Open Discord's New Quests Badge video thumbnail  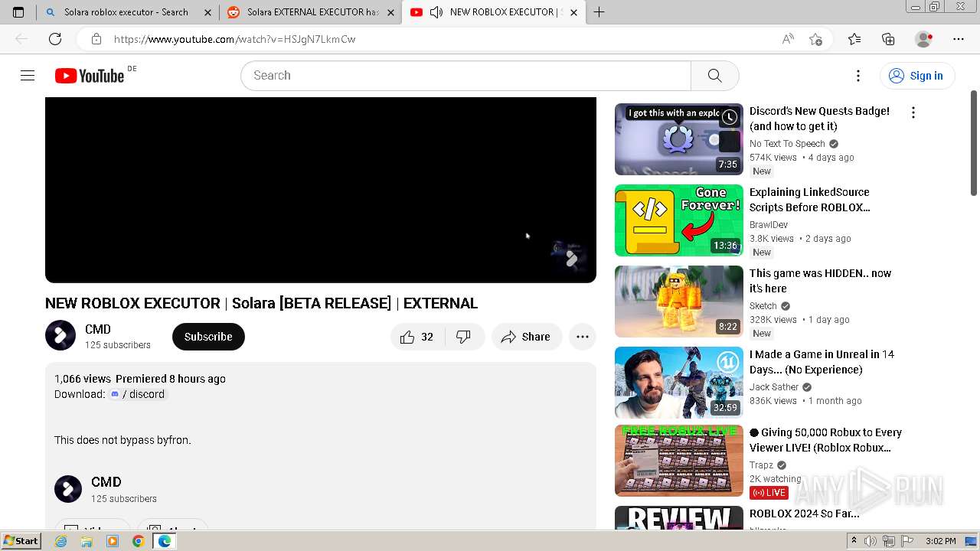pyautogui.click(x=678, y=139)
